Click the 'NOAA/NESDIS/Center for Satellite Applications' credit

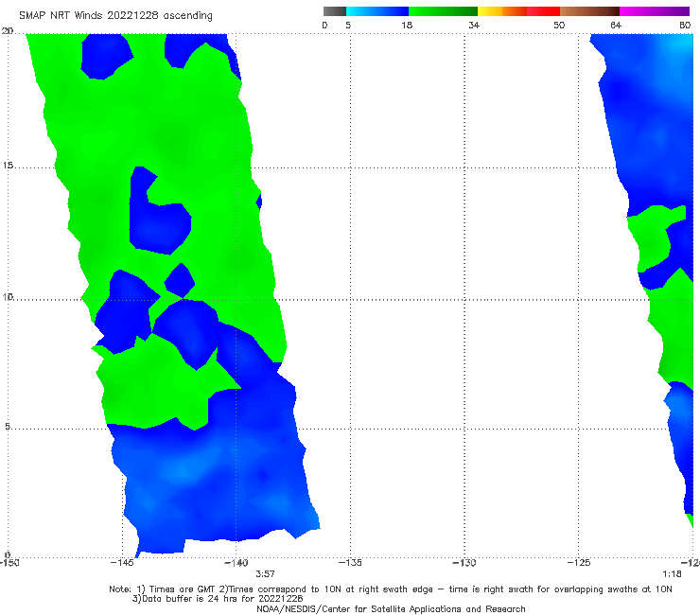click(x=391, y=608)
